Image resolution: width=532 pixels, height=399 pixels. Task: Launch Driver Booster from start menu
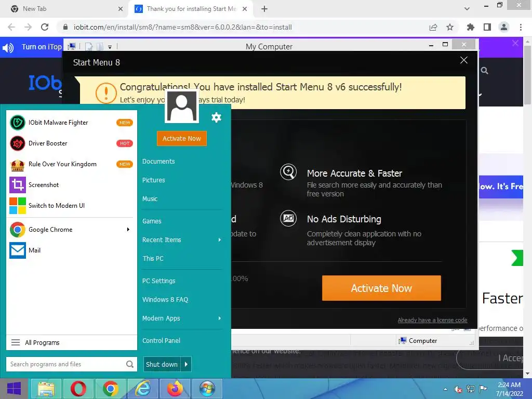coord(71,143)
